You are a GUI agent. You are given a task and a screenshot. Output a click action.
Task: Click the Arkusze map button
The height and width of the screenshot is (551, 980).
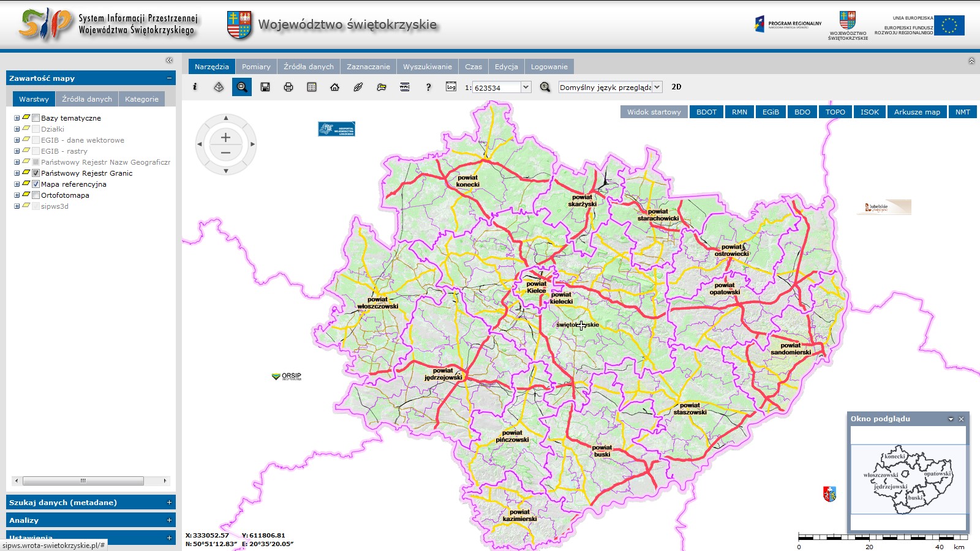coord(917,112)
